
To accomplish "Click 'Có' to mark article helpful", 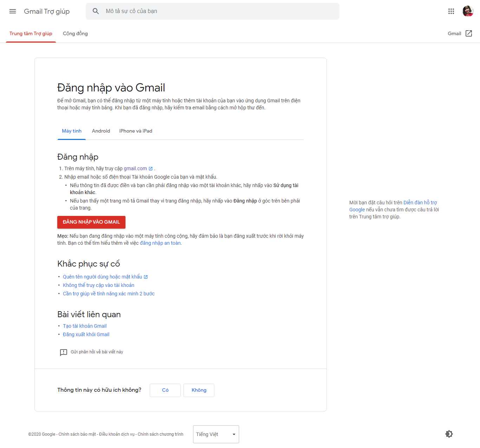I will click(165, 390).
